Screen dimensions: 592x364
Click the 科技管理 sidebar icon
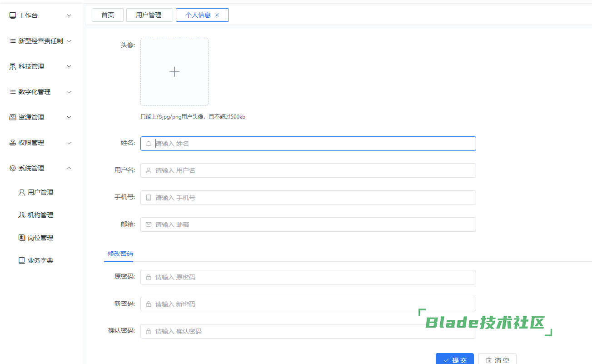[13, 66]
